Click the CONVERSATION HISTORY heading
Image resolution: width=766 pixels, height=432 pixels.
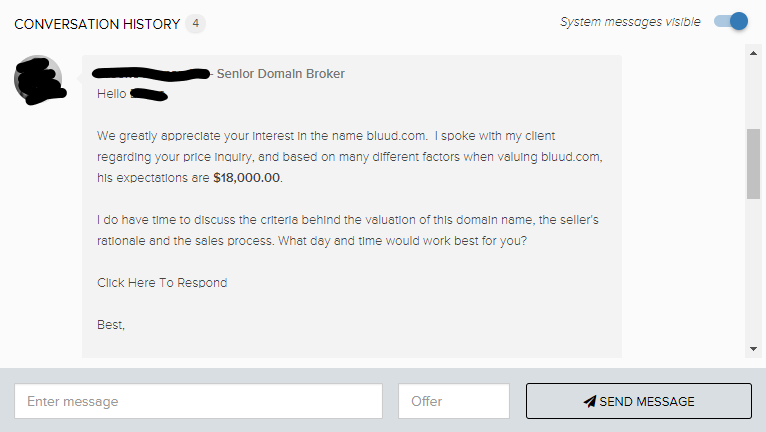coord(97,24)
